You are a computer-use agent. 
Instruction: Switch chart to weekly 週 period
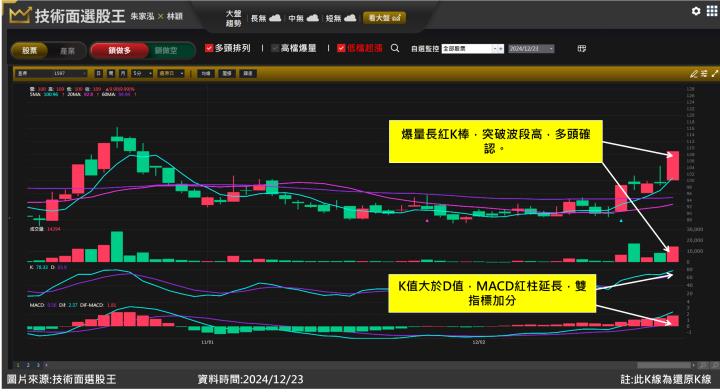[x=111, y=73]
